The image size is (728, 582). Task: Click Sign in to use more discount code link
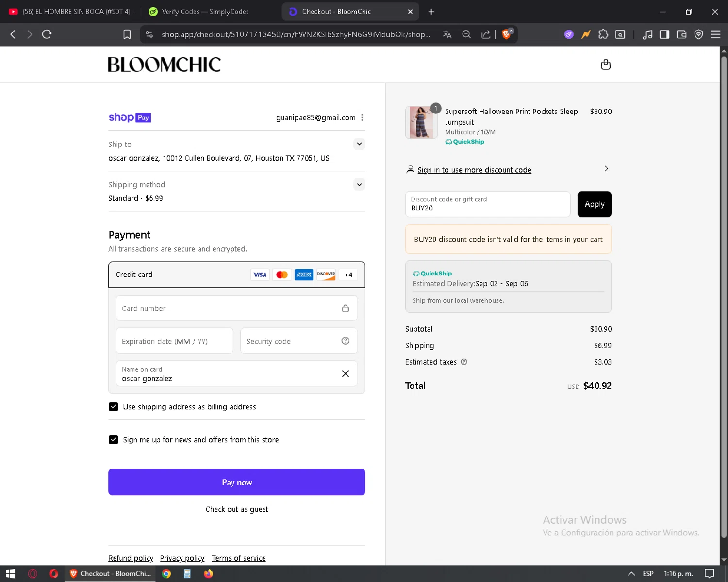tap(474, 170)
